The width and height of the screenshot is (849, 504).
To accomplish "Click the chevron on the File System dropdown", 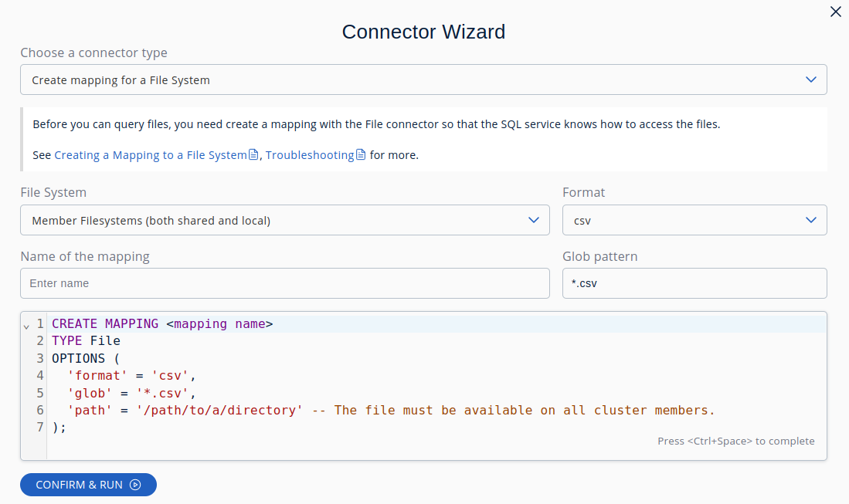I will pos(533,220).
